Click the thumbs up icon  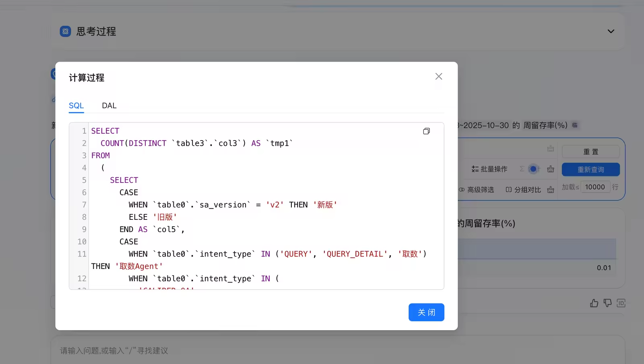pos(594,303)
